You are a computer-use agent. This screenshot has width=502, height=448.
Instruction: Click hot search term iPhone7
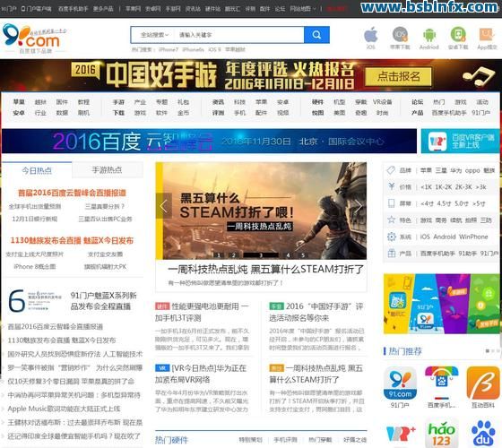pyautogui.click(x=169, y=49)
